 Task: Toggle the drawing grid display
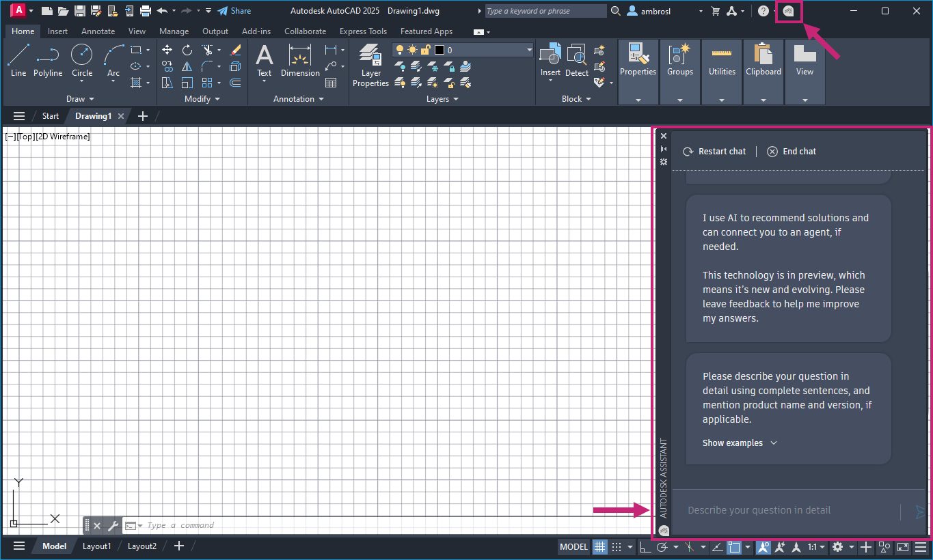(599, 547)
